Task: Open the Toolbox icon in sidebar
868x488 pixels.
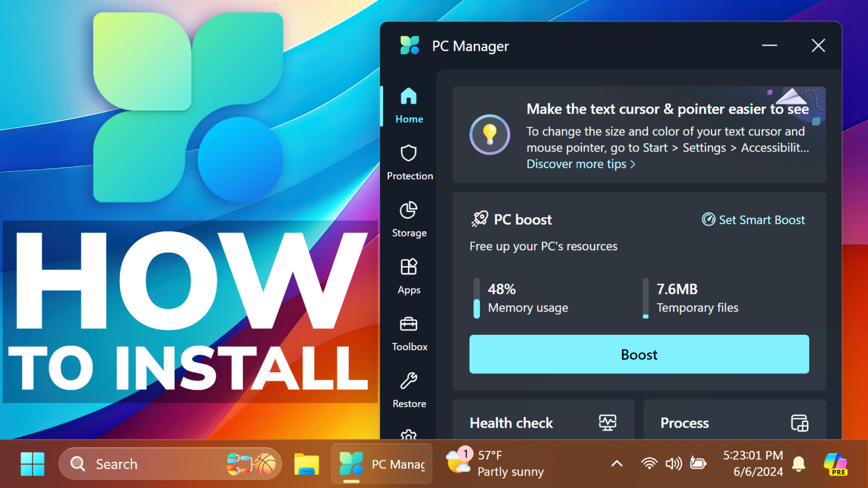Action: click(x=408, y=323)
